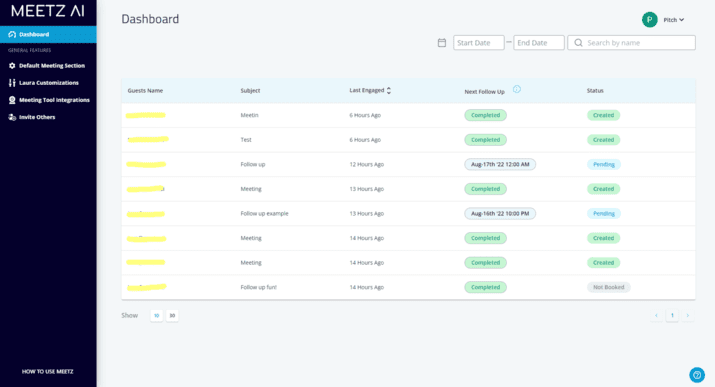Click the help question mark bubble
The height and width of the screenshot is (387, 715).
click(697, 375)
